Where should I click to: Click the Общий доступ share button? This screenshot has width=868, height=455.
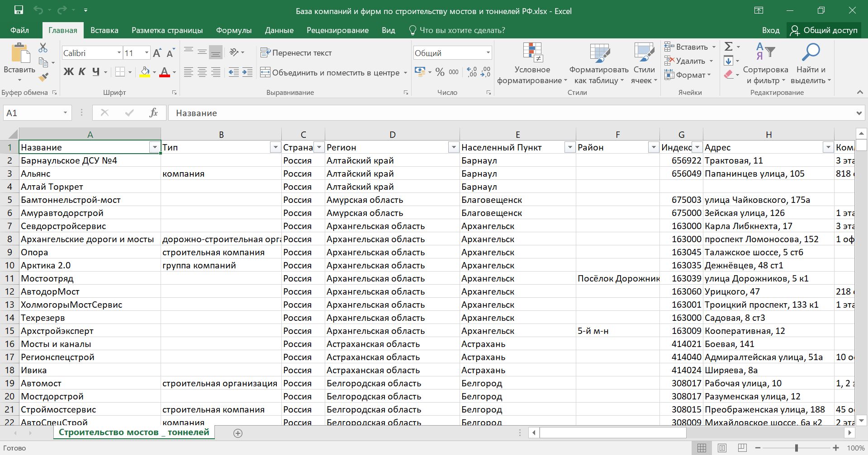point(824,30)
